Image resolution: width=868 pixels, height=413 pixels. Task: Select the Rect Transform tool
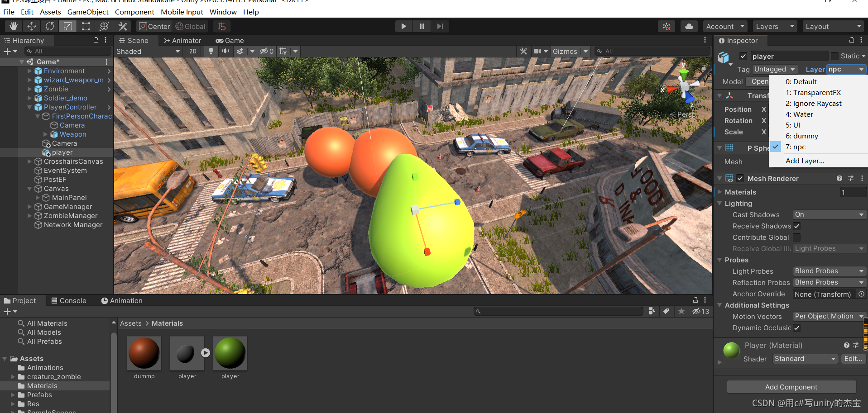[86, 26]
